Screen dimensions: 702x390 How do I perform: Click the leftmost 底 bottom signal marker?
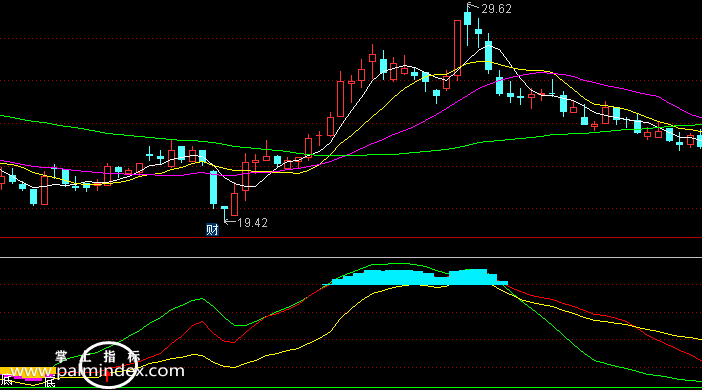click(x=6, y=381)
